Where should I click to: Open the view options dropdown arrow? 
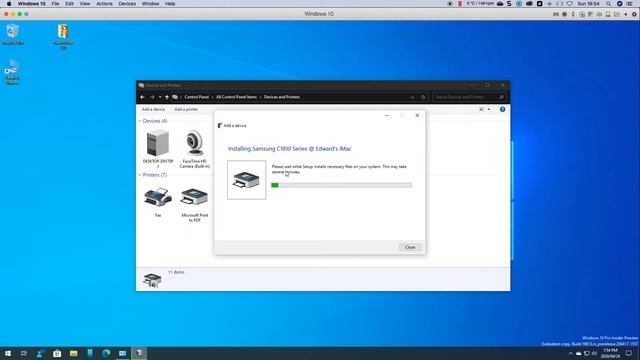coord(489,109)
